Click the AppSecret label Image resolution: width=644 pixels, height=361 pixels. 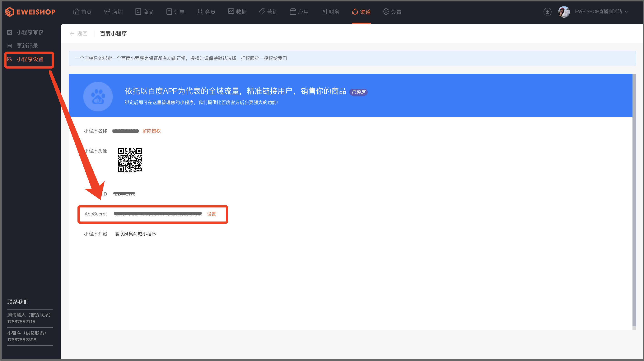[96, 214]
